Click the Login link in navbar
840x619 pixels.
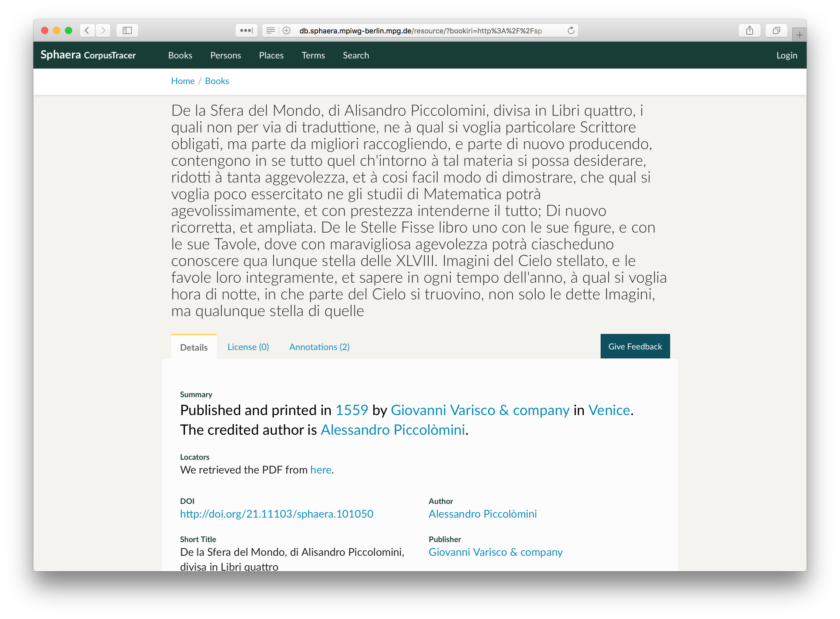coord(786,55)
